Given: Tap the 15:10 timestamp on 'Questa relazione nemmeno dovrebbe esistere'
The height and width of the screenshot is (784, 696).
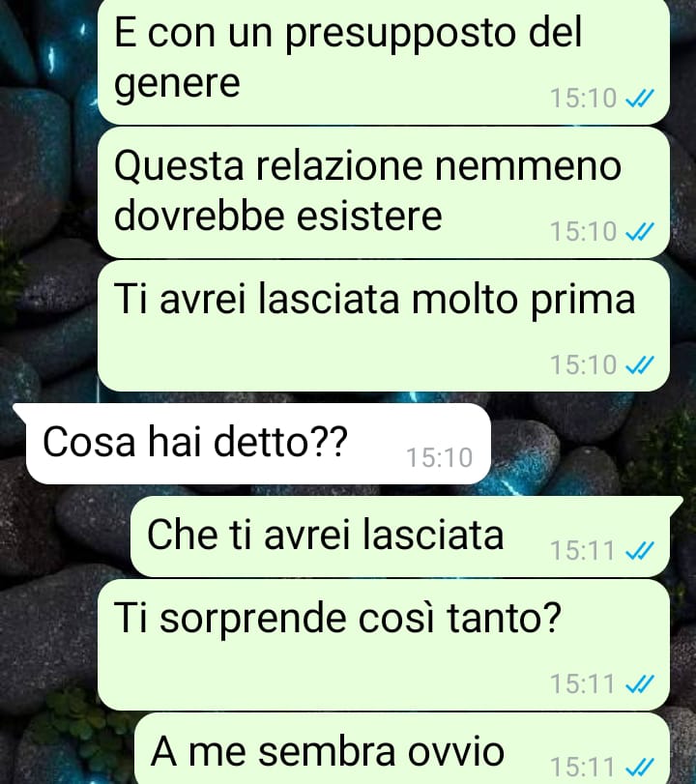Looking at the screenshot, I should pyautogui.click(x=583, y=232).
